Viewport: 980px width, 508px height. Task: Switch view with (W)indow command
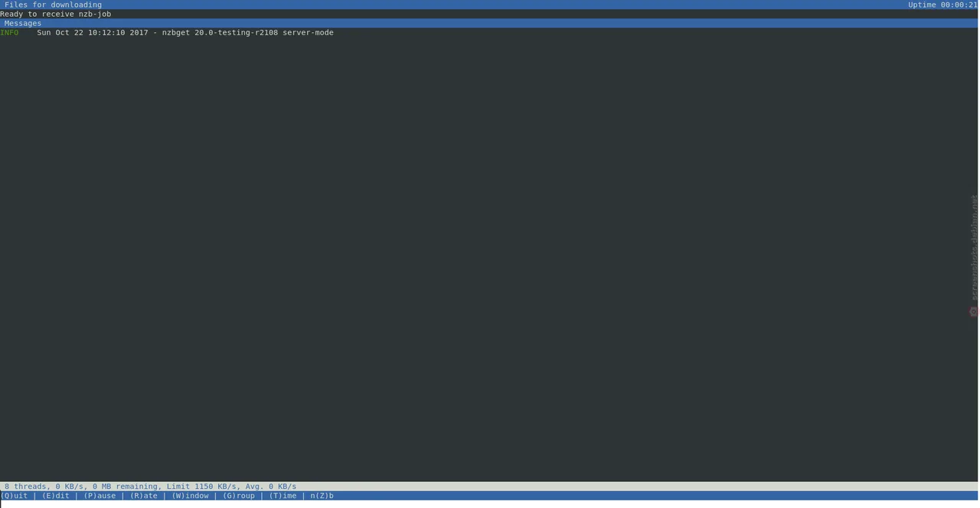click(x=190, y=496)
